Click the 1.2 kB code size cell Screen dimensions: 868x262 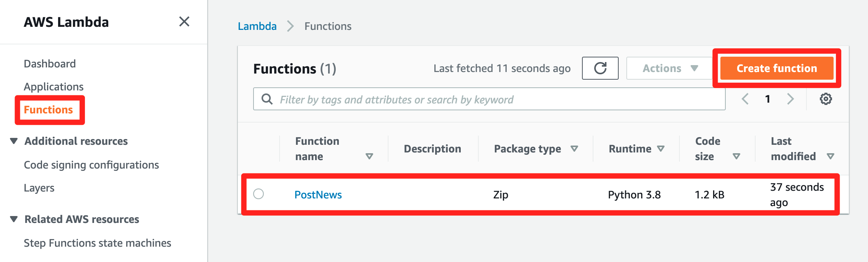(x=709, y=195)
